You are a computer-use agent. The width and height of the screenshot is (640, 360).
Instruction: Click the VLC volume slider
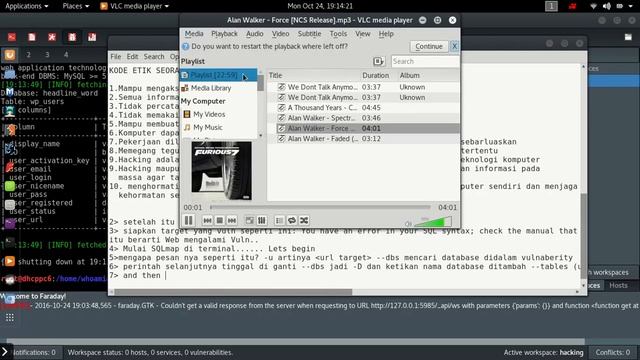pyautogui.click(x=433, y=222)
